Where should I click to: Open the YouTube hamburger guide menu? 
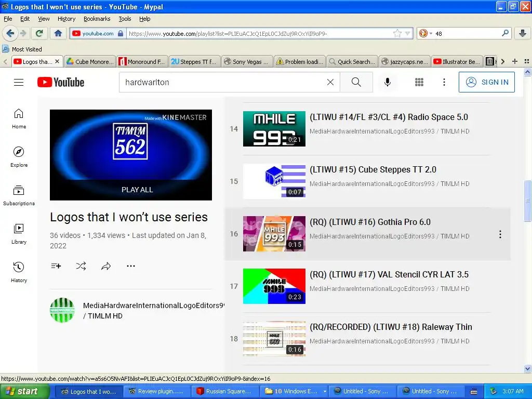tap(19, 82)
